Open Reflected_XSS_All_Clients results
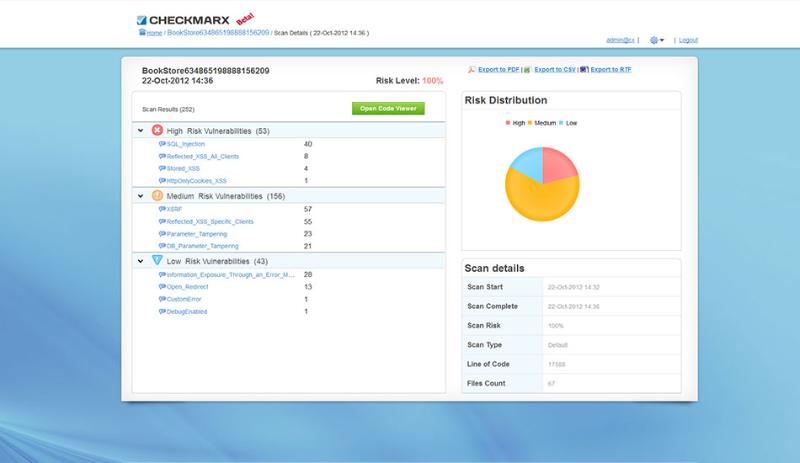The height and width of the screenshot is (463, 800). (x=203, y=156)
